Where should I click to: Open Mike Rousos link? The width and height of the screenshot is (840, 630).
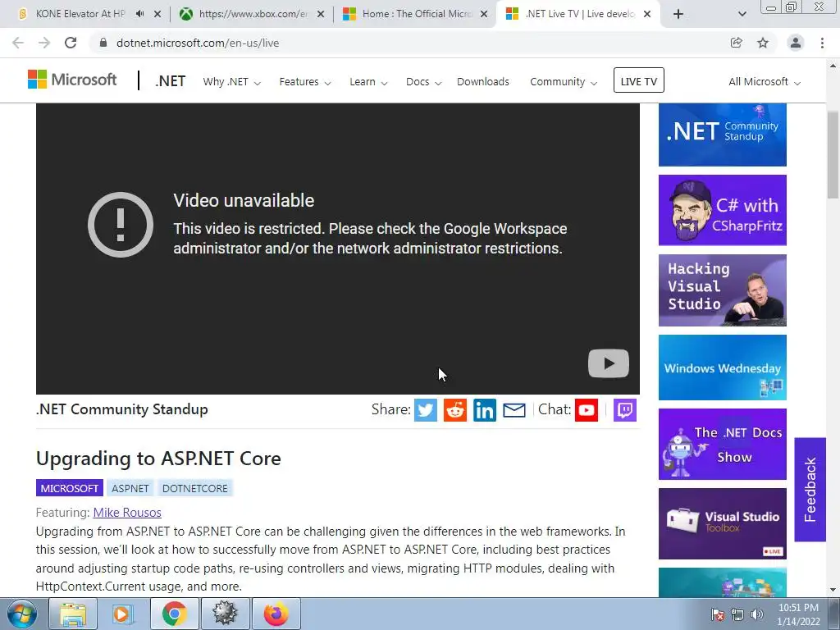click(127, 513)
